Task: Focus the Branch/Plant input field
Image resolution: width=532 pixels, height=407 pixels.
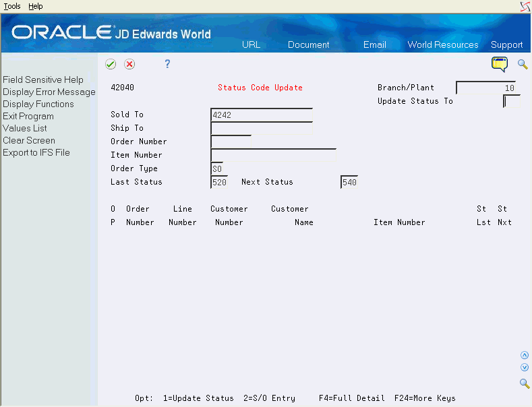Action: pos(486,88)
